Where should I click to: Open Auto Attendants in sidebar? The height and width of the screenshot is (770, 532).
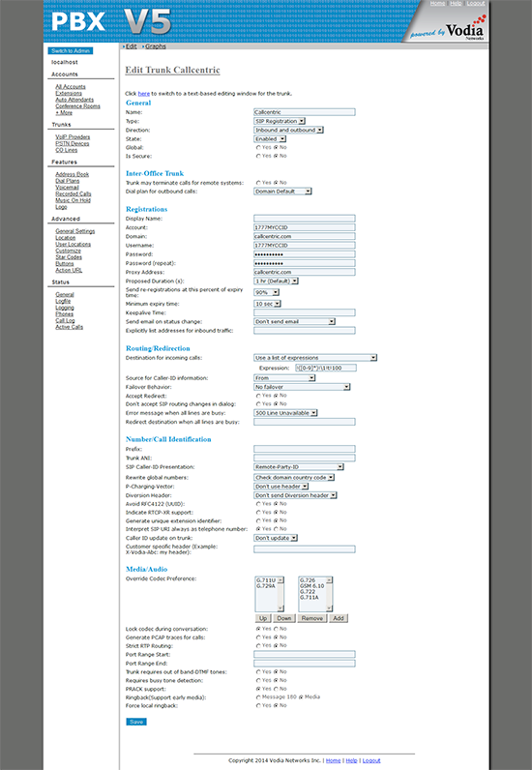tap(74, 100)
